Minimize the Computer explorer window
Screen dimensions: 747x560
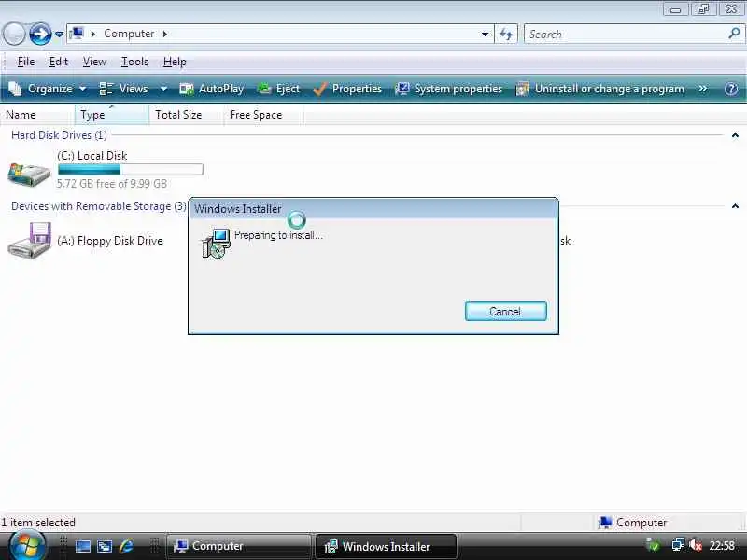tap(675, 9)
